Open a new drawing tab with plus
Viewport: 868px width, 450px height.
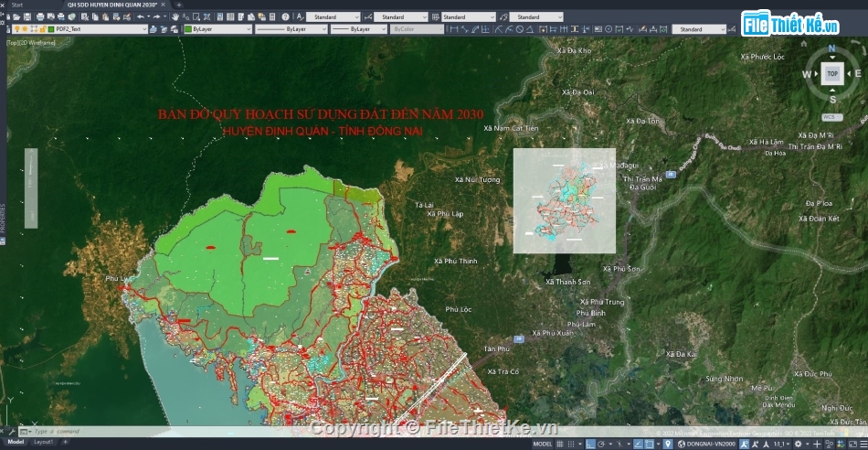point(178,5)
